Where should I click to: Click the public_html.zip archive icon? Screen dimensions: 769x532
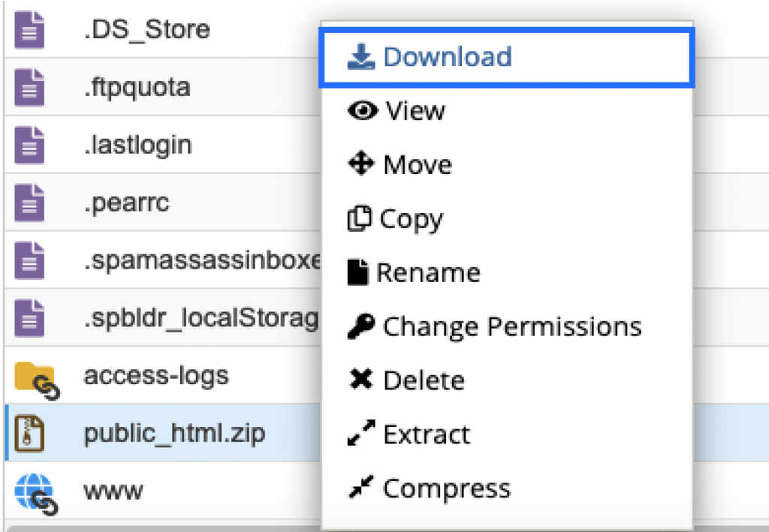click(x=30, y=433)
